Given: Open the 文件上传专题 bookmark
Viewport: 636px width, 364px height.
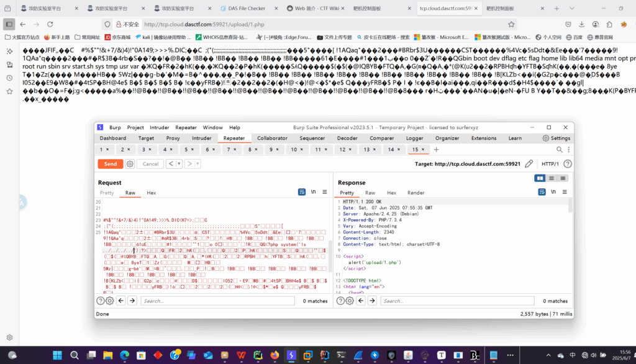Looking at the screenshot, I should pos(335,37).
